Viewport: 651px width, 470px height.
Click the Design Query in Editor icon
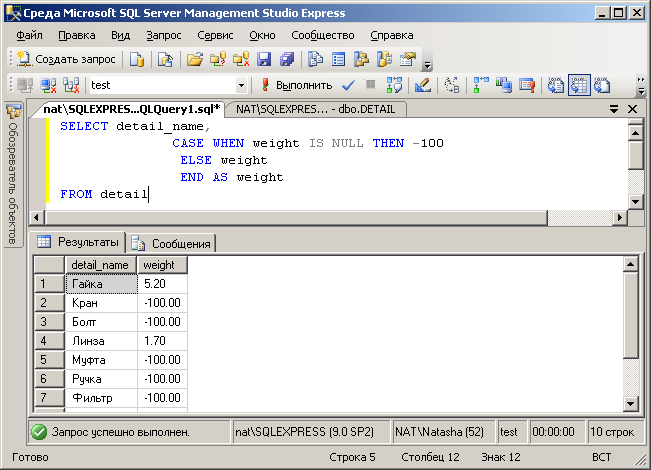[423, 85]
